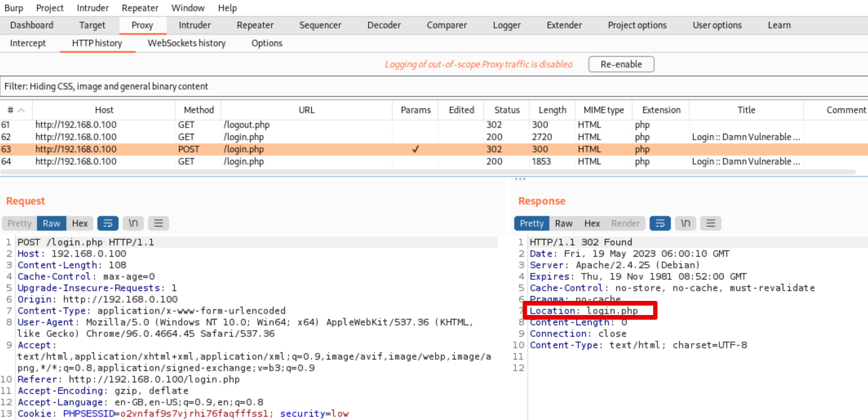Viewport: 868px width, 420px height.
Task: Open the Logger tab
Action: (506, 25)
